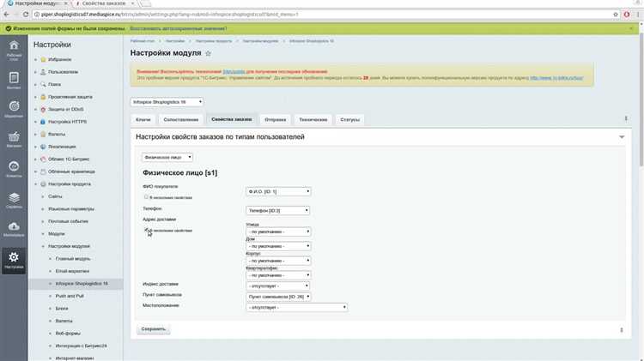Click the Пользователи user icon in the settings tree
Screen dimensions: 644x361
tap(43, 72)
